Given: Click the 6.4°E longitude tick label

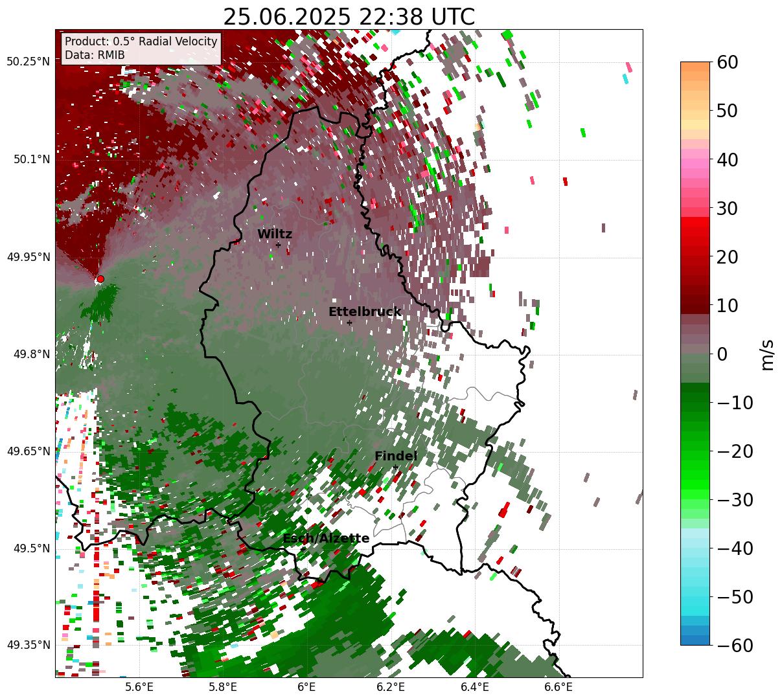Looking at the screenshot, I should (474, 687).
